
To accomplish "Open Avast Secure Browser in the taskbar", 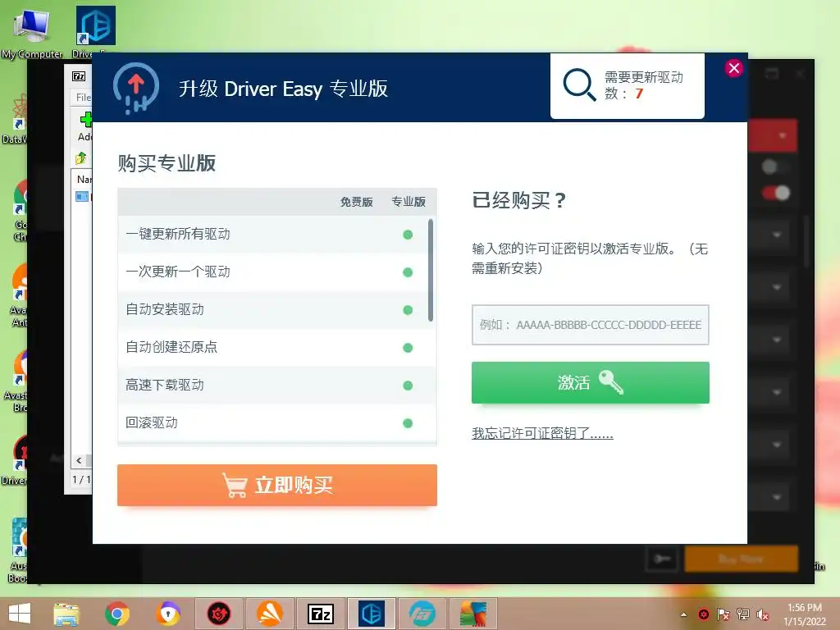I will (x=167, y=614).
